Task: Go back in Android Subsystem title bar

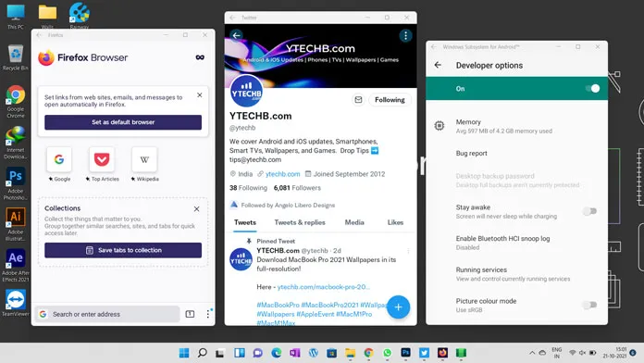Action: pyautogui.click(x=434, y=47)
